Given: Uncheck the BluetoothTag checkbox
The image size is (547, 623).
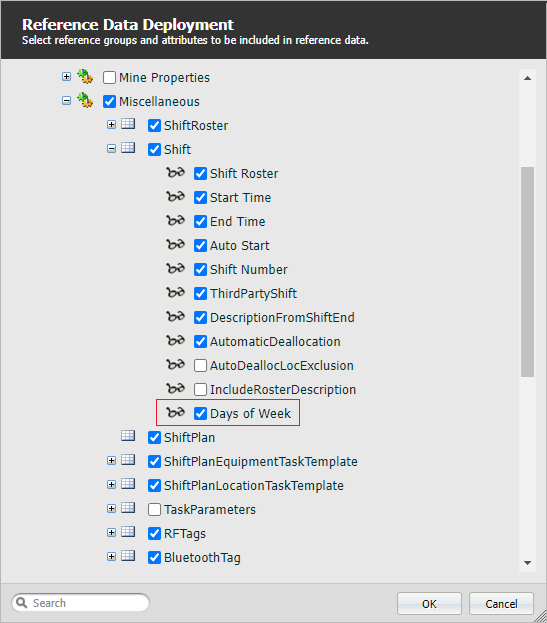Looking at the screenshot, I should tap(154, 557).
